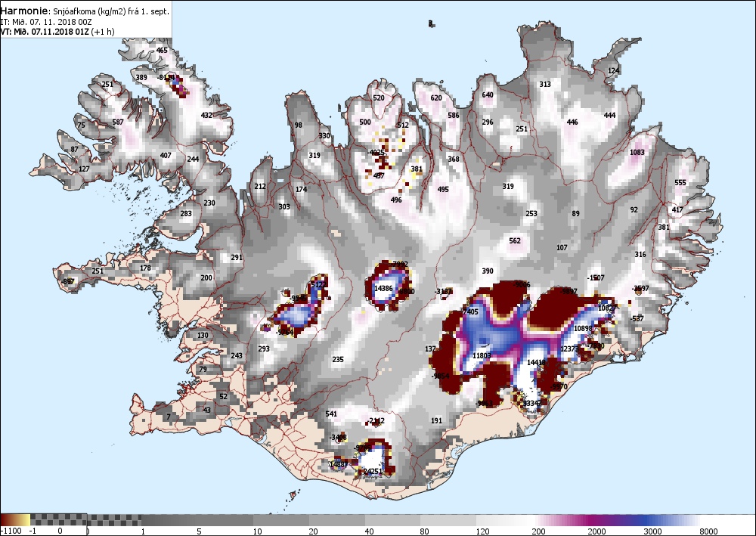Click the value 75 on the west coast
Image resolution: width=756 pixels, height=536 pixels.
pyautogui.click(x=81, y=125)
